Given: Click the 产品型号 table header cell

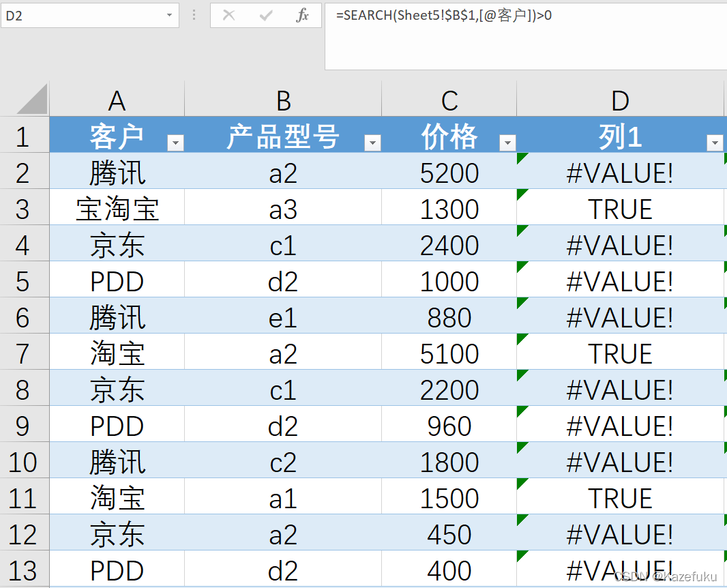Looking at the screenshot, I should pyautogui.click(x=283, y=135).
